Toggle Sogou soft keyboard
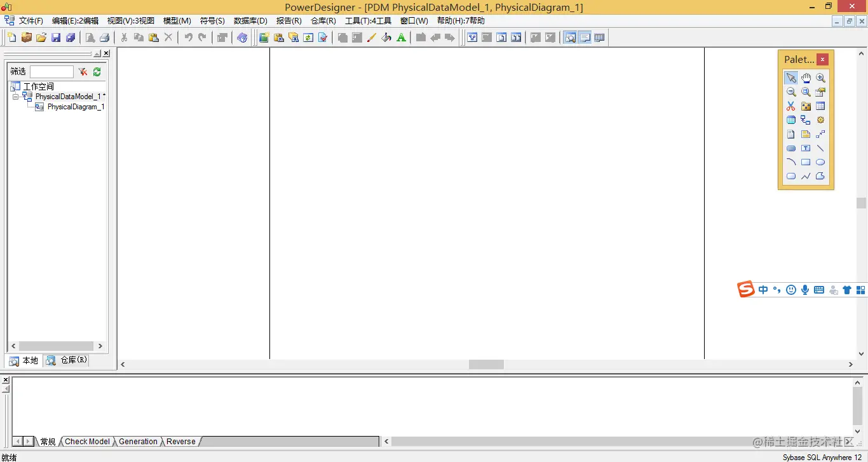868x462 pixels. [x=819, y=290]
